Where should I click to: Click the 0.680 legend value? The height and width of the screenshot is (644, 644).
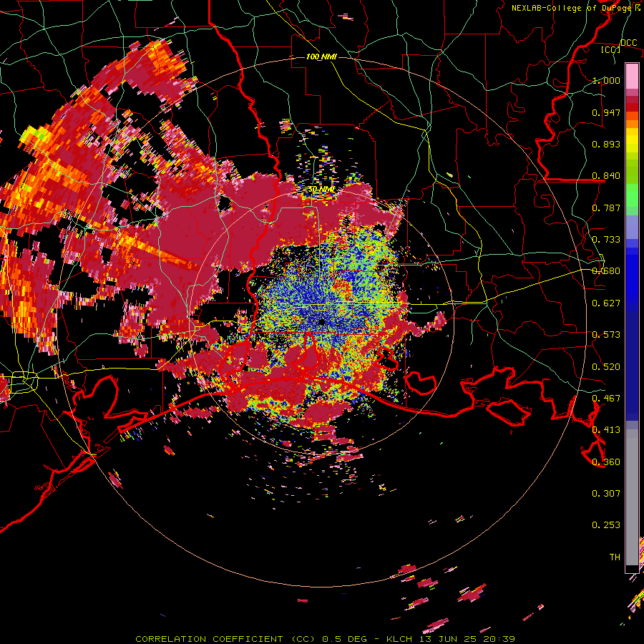coord(606,271)
